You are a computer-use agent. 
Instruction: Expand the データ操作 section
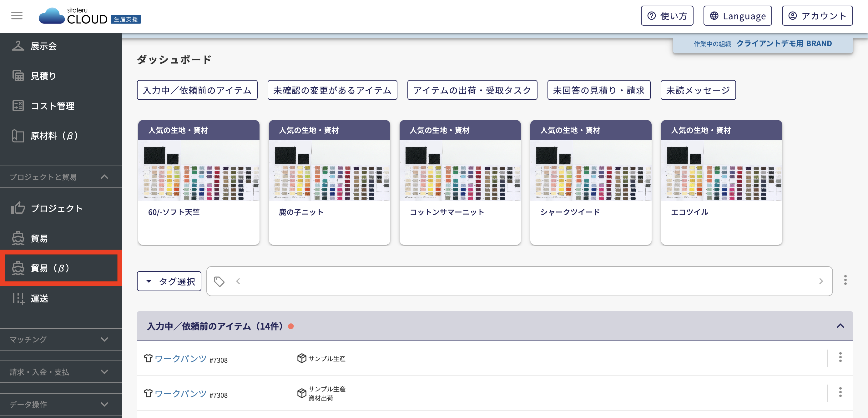point(61,404)
